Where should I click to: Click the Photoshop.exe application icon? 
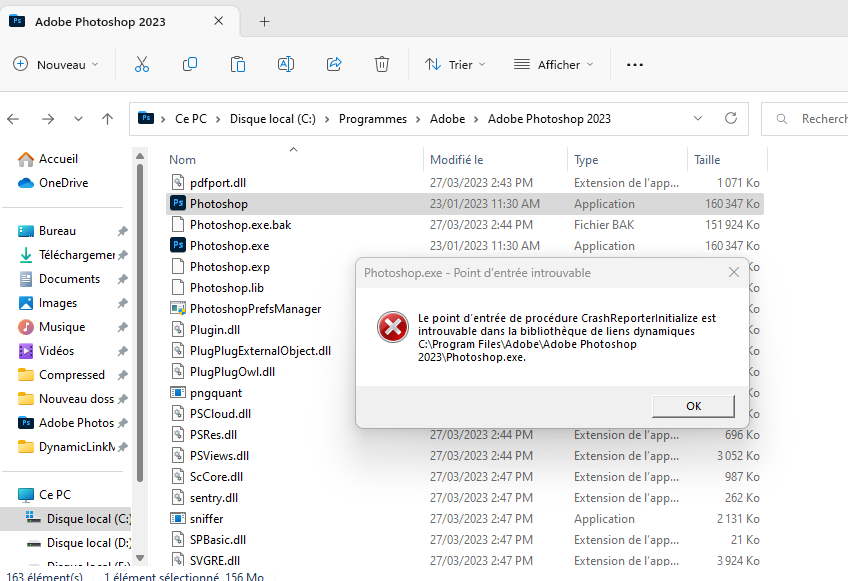click(178, 246)
